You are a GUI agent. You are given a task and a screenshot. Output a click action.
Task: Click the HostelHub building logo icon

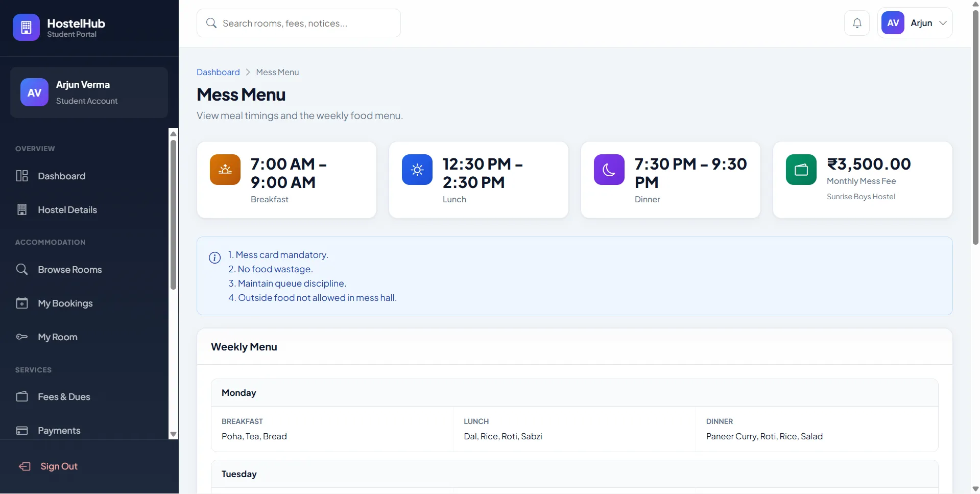click(26, 27)
